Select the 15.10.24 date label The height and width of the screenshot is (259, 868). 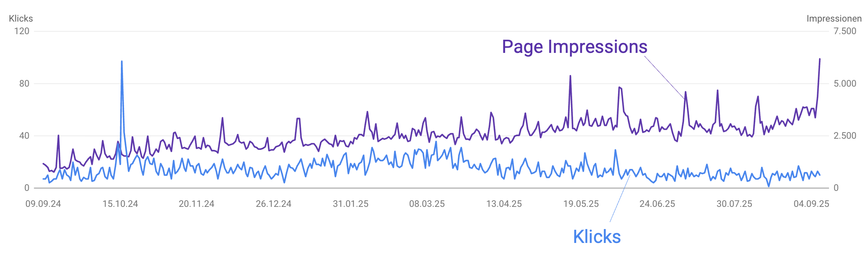click(x=120, y=204)
